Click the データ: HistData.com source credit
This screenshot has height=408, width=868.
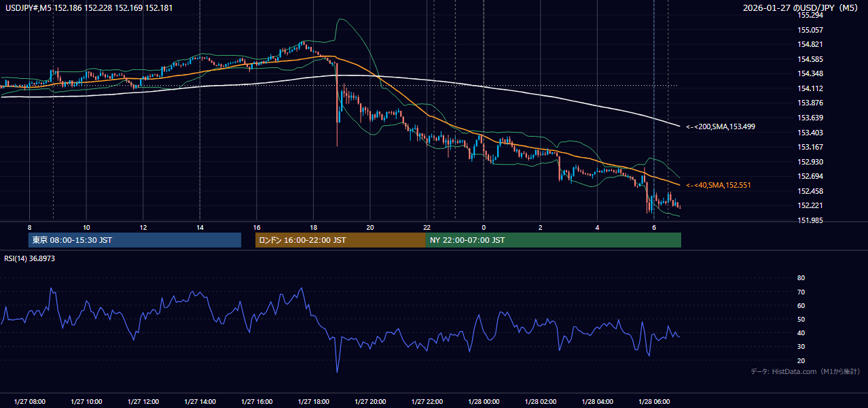tap(806, 371)
